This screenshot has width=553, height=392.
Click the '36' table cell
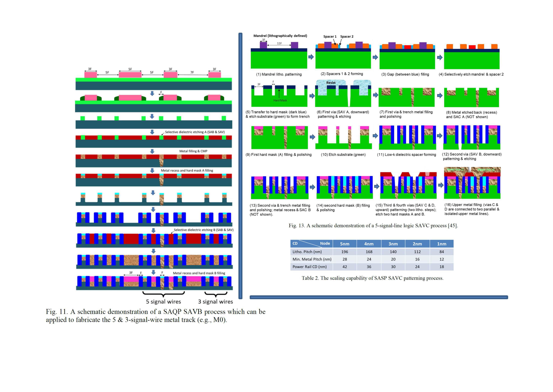(369, 267)
